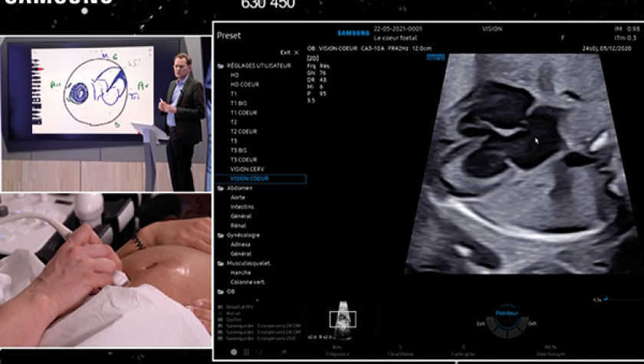The height and width of the screenshot is (364, 644).
Task: Click the GN 76 gain value
Action: click(x=317, y=73)
